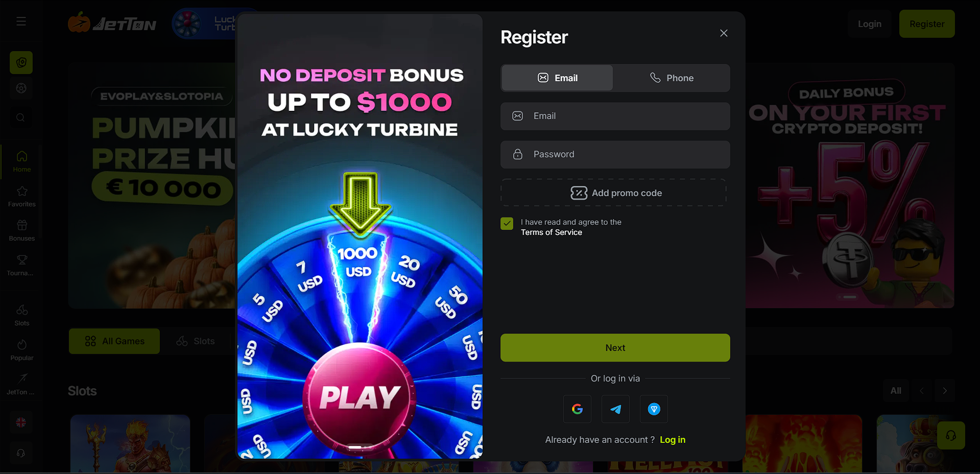Uncheck the Terms of Service agreement checkbox
This screenshot has width=980, height=474.
[x=507, y=224]
